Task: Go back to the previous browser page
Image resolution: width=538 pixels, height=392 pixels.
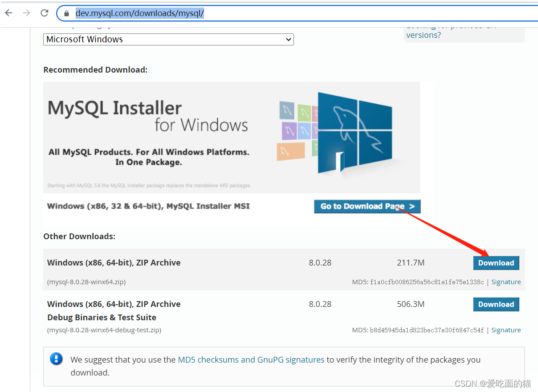Action: tap(9, 13)
